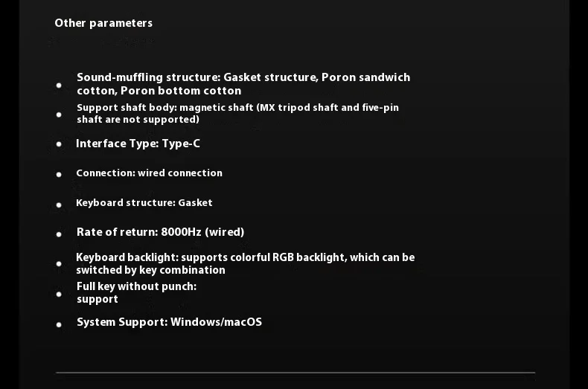Click the Support shaft body description
Image resolution: width=588 pixels, height=389 pixels.
pos(237,113)
